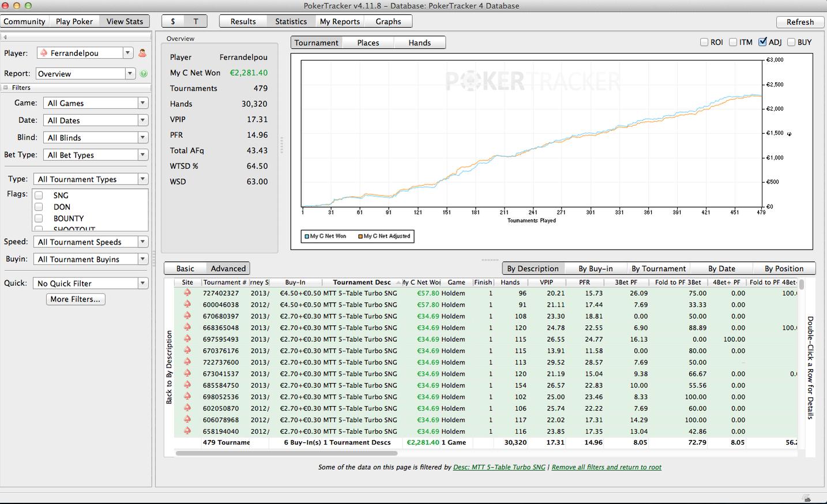Enable the ITM graph checkbox

733,42
